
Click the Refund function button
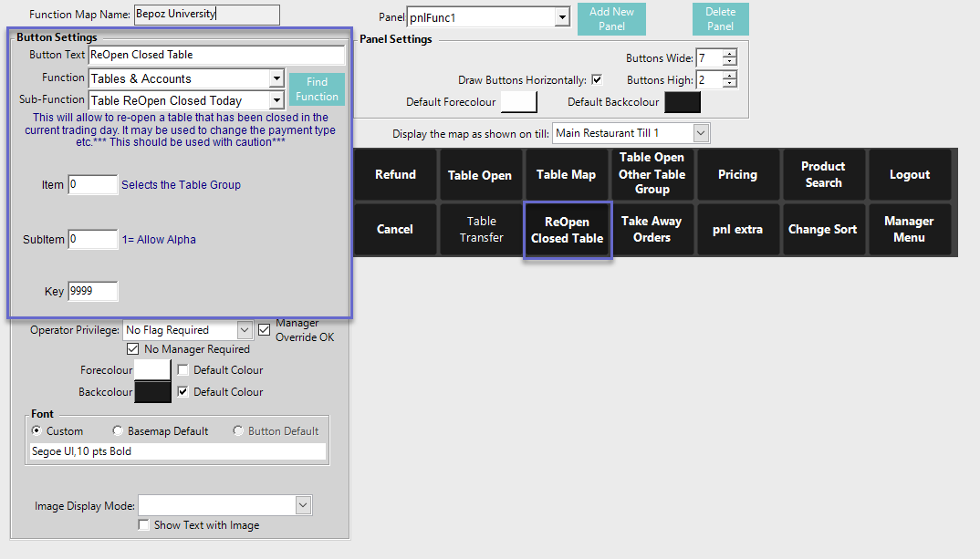click(x=395, y=175)
